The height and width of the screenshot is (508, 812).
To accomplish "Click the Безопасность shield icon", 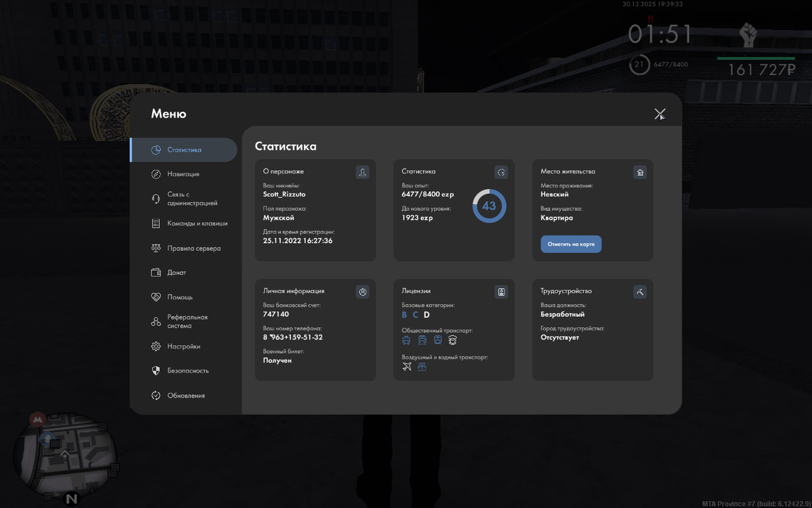I will (156, 371).
